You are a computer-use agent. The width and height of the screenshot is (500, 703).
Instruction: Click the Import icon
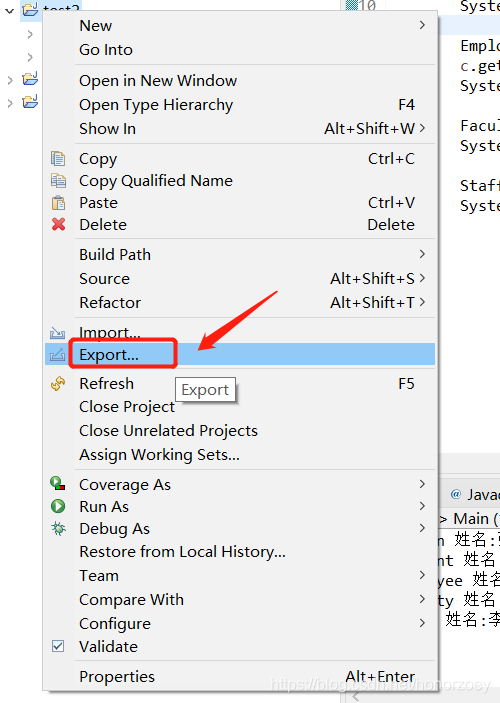tap(57, 333)
